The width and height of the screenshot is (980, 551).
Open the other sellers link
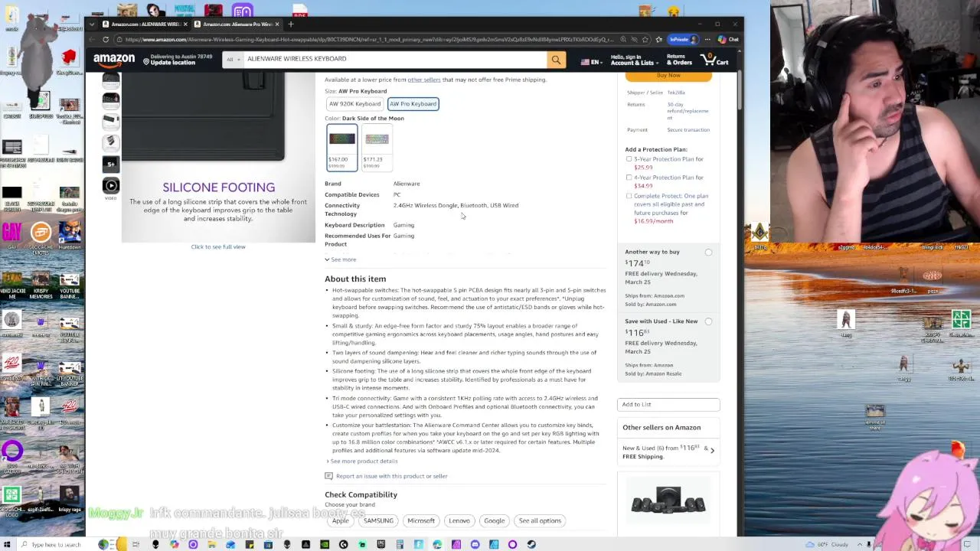pyautogui.click(x=423, y=80)
